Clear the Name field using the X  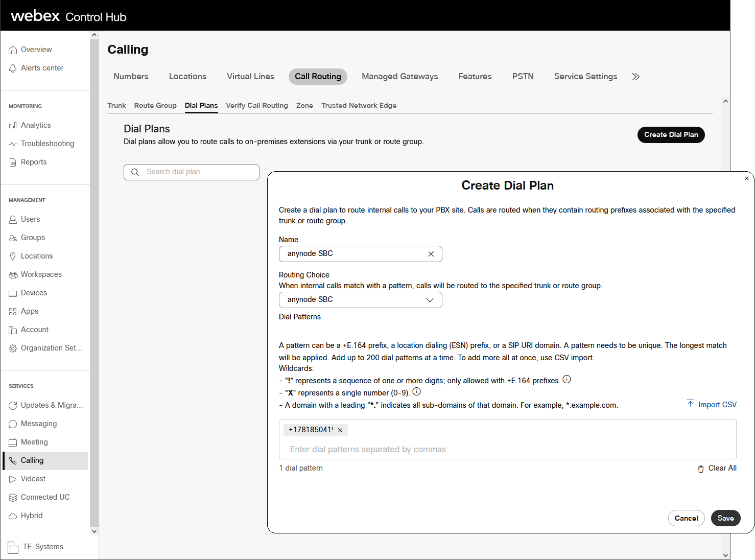tap(431, 254)
